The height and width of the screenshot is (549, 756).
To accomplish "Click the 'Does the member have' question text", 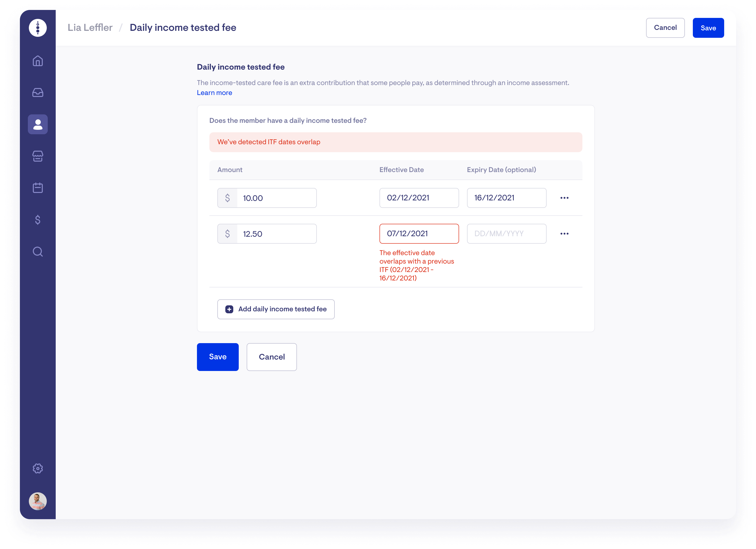I will [288, 121].
